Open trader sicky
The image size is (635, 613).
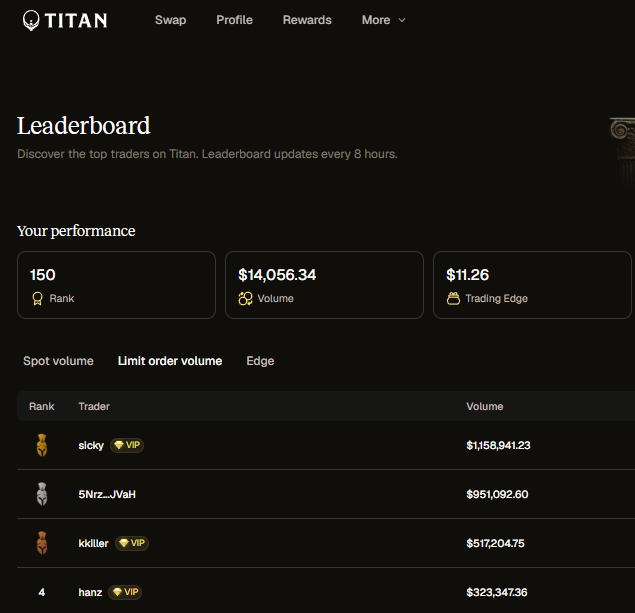(91, 445)
